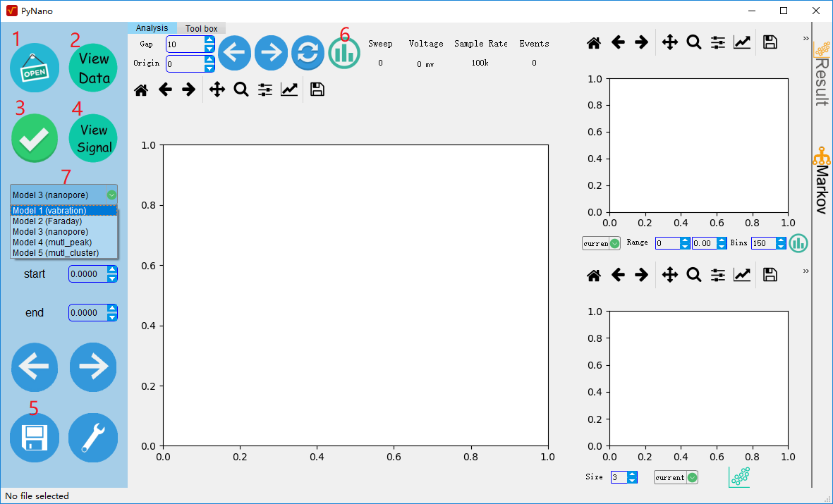Image resolution: width=833 pixels, height=504 pixels.
Task: Increase the start value with up arrow
Action: 111,270
